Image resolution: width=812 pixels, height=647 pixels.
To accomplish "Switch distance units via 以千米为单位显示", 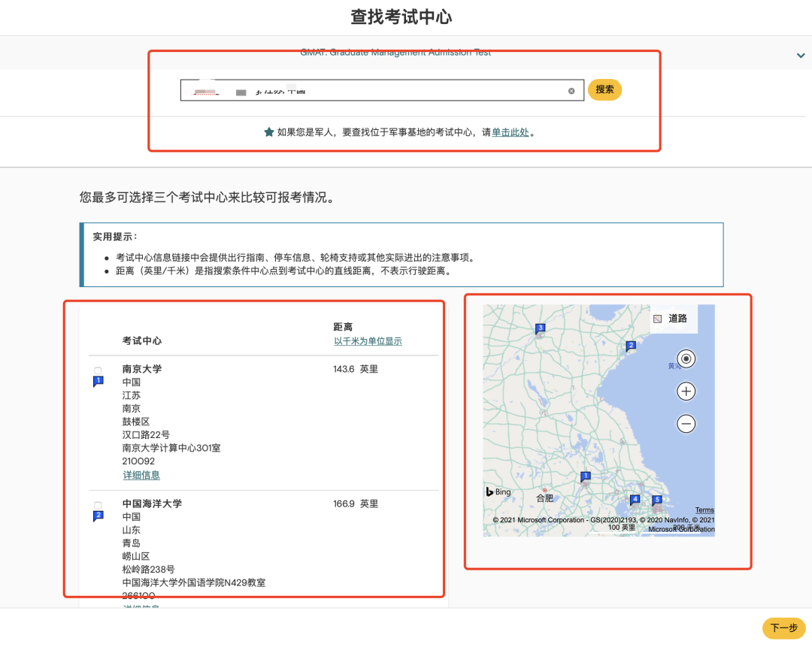I will 368,341.
